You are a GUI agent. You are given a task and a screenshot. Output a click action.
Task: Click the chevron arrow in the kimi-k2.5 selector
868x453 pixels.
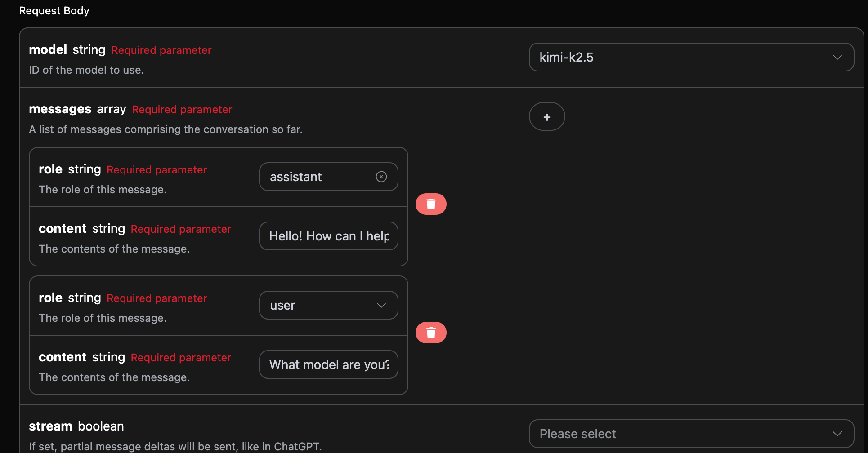pyautogui.click(x=837, y=57)
